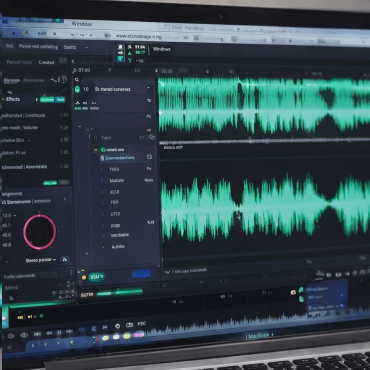This screenshot has height=370, width=370.
Task: Click the left chevron in the bottom navigation strip
Action: (33, 345)
